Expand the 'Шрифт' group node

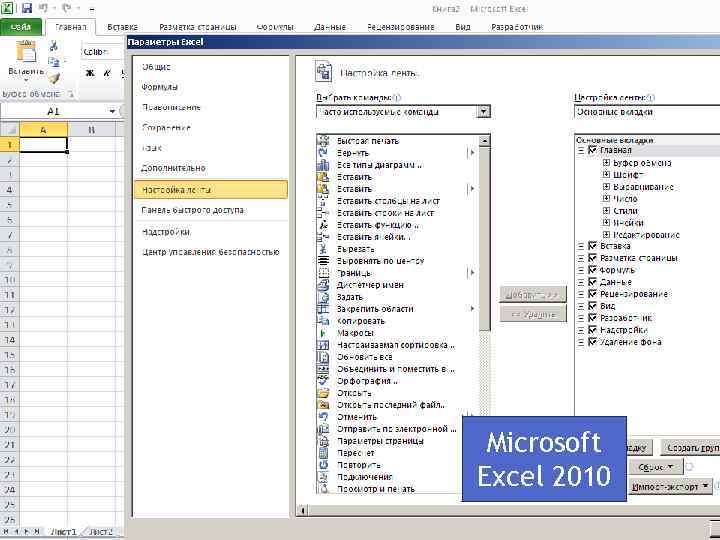(606, 174)
